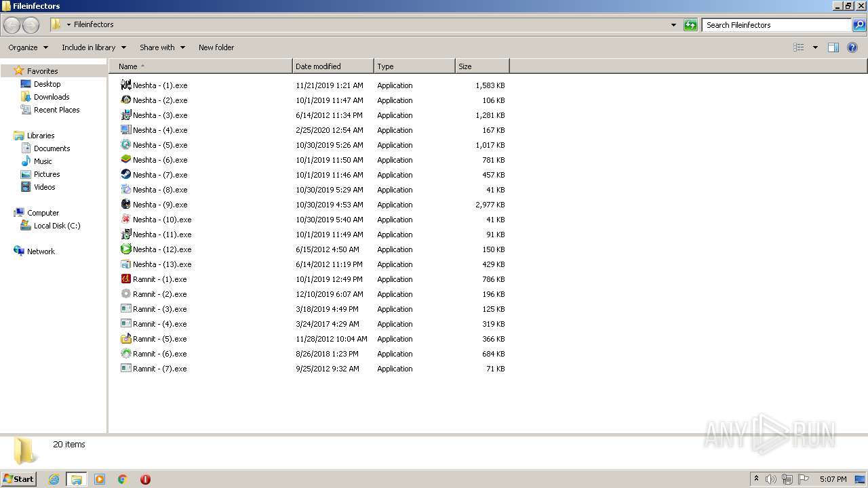Click the Neshta - (5).exe file icon
Image resolution: width=868 pixels, height=488 pixels.
tap(125, 145)
